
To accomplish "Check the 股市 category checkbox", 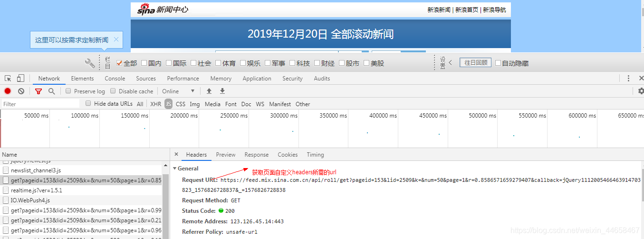I will [342, 63].
